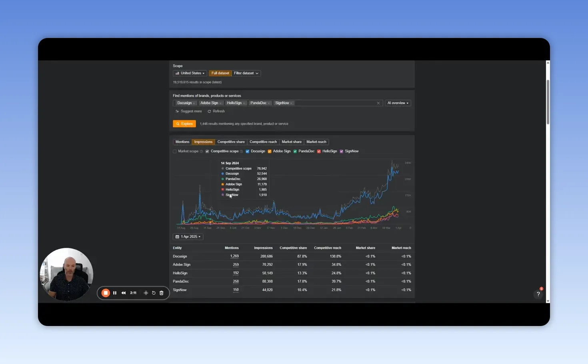
Task: Click the orange Explore button
Action: tap(184, 124)
